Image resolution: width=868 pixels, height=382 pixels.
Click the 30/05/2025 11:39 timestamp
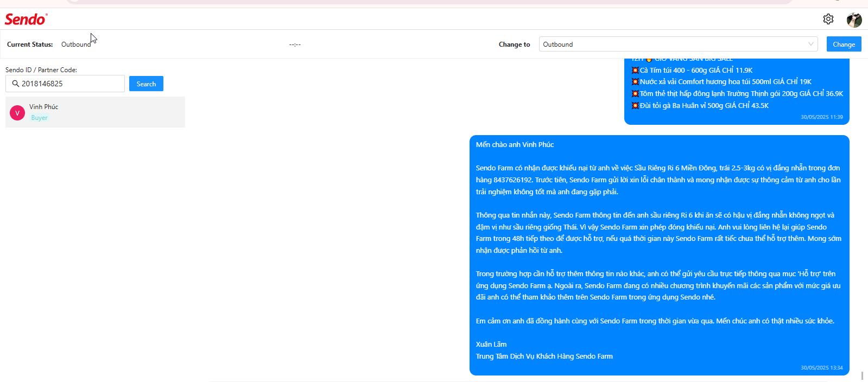point(821,117)
